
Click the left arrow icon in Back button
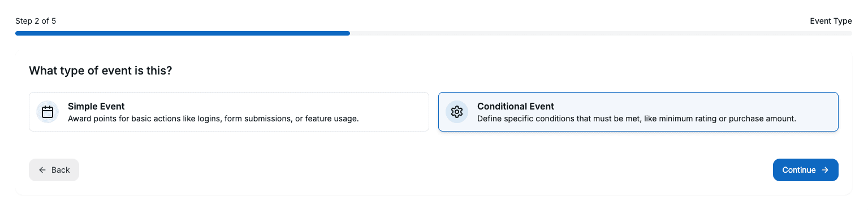tap(42, 170)
